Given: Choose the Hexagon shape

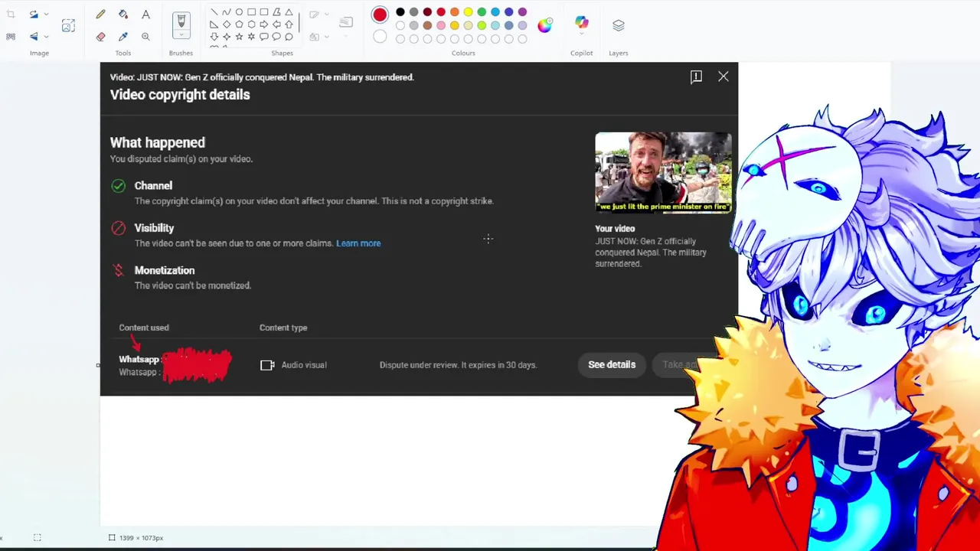Looking at the screenshot, I should point(251,24).
